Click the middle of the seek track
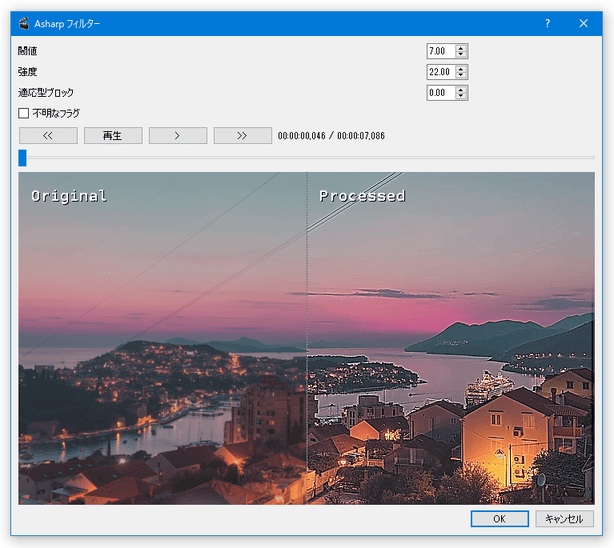 [307, 157]
